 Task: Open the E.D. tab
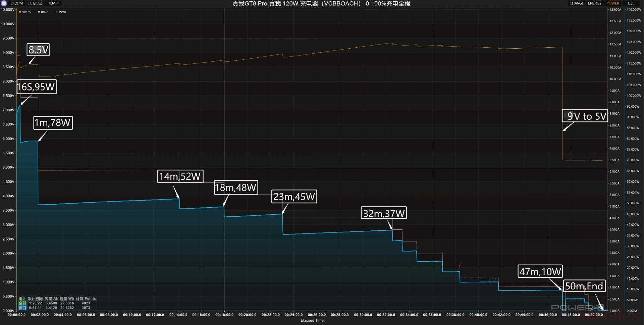coord(631,3)
